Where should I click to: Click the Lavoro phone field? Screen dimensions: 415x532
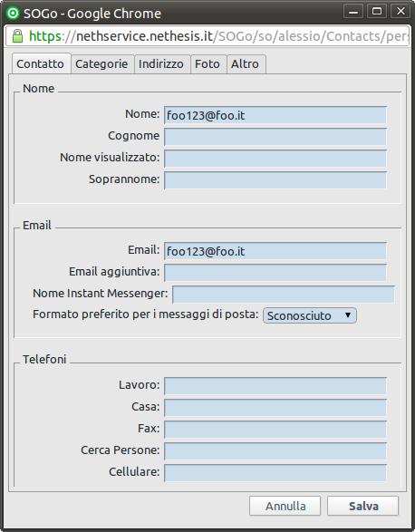tap(275, 386)
